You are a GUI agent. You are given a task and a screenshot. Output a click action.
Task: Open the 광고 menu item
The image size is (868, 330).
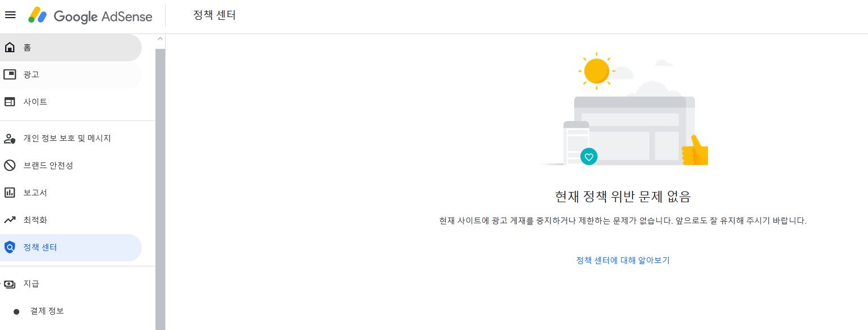click(71, 74)
